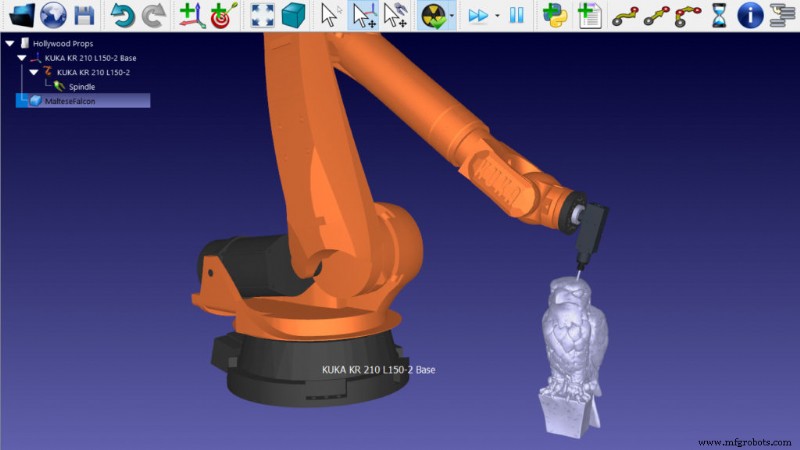Viewport: 800px width, 450px height.
Task: Select the Spindle tool item
Action: point(82,87)
